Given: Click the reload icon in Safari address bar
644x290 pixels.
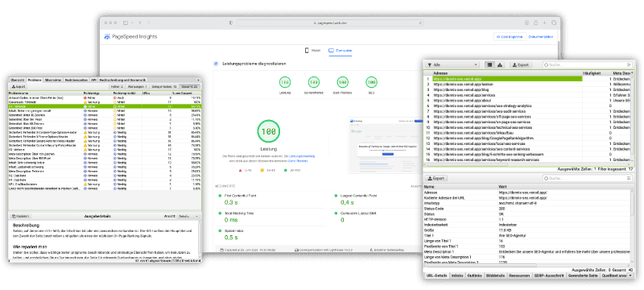Looking at the screenshot, I should (x=420, y=23).
